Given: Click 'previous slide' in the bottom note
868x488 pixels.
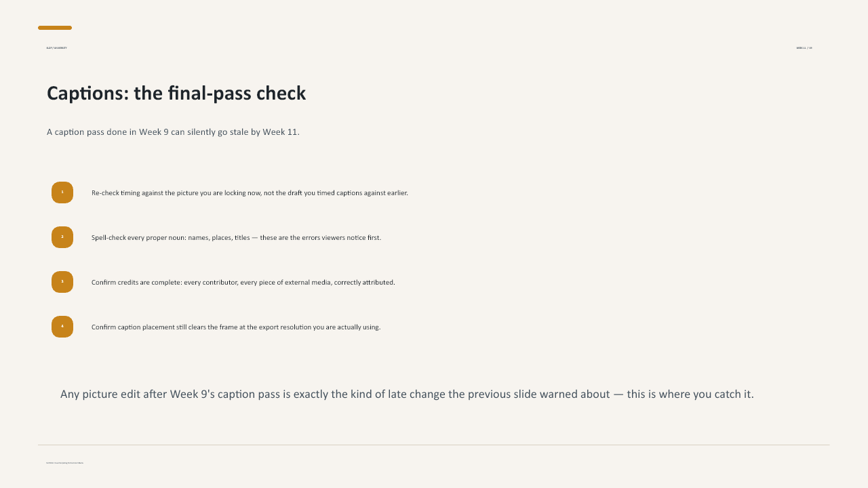Looking at the screenshot, I should coord(502,394).
